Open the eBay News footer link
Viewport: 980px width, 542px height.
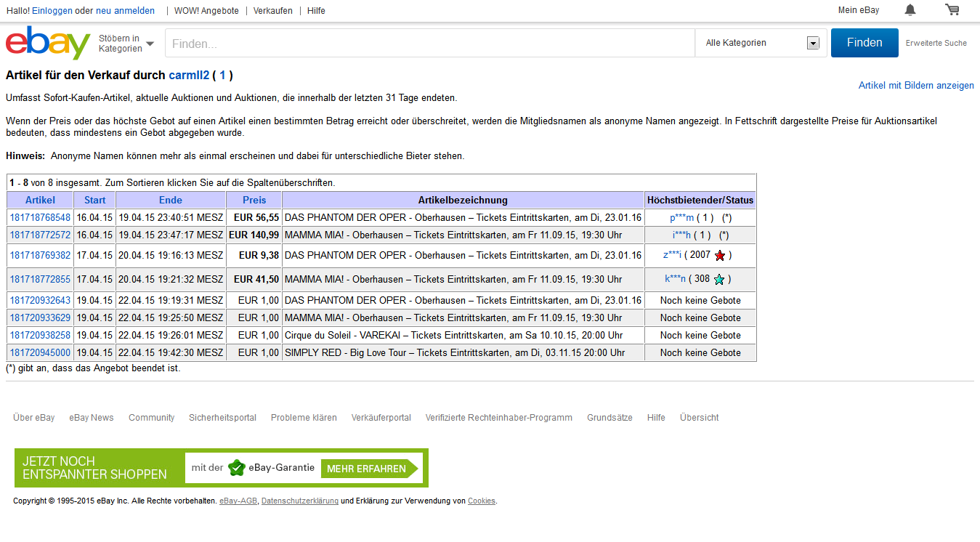pos(92,418)
